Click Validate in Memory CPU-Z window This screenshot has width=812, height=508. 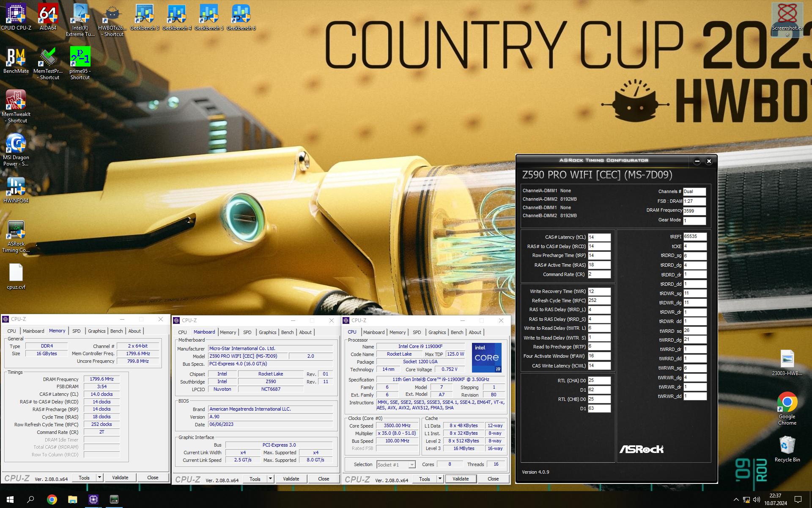120,478
